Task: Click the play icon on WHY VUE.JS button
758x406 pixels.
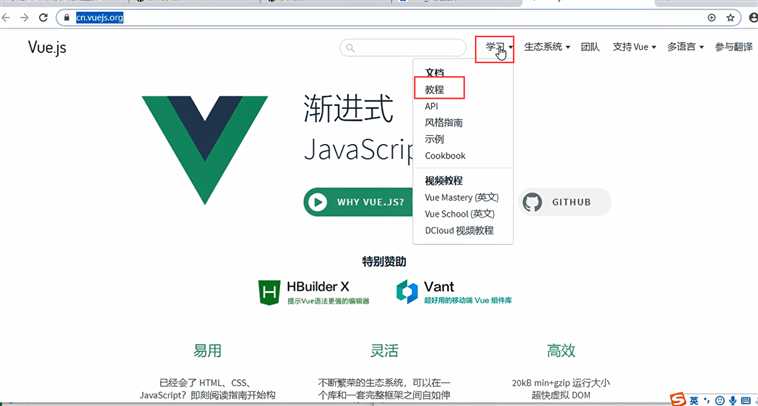Action: coord(318,202)
